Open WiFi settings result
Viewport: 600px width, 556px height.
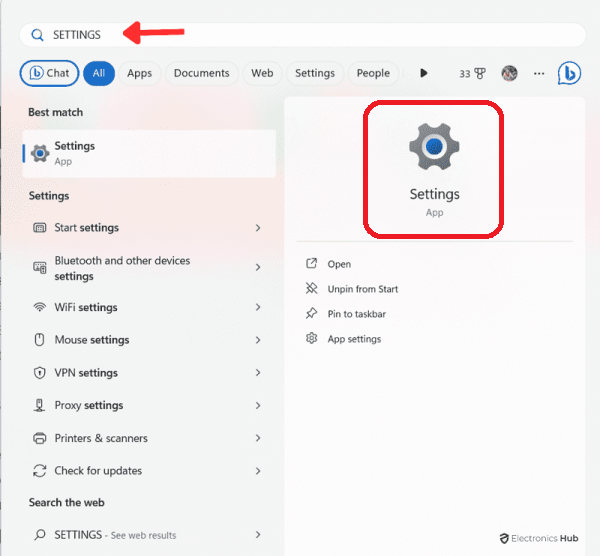(x=149, y=307)
